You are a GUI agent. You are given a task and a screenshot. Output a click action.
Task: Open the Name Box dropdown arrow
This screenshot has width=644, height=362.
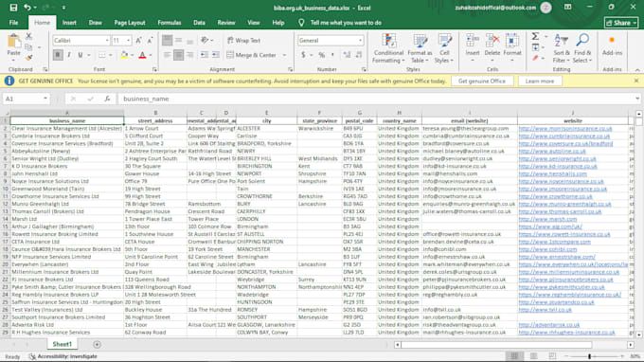pyautogui.click(x=45, y=99)
